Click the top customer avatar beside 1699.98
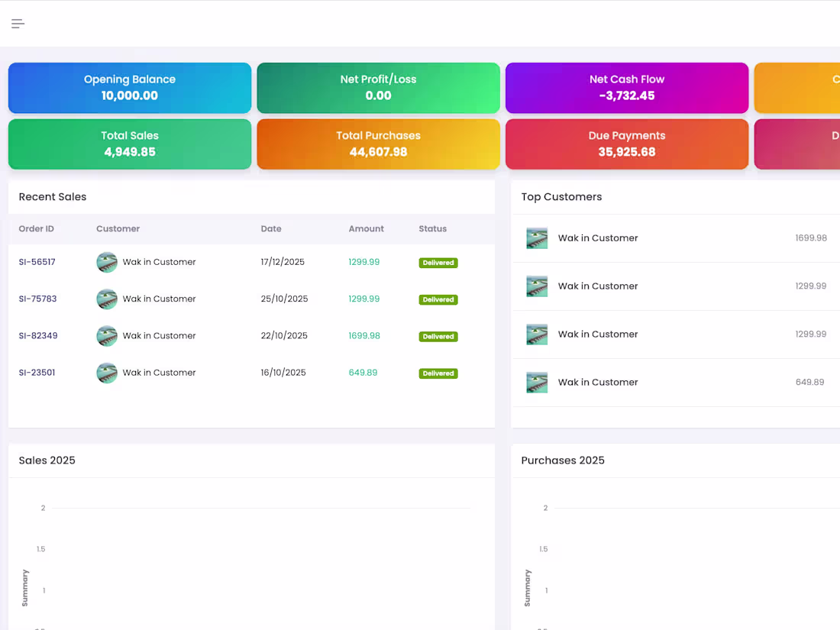This screenshot has height=630, width=840. click(537, 237)
